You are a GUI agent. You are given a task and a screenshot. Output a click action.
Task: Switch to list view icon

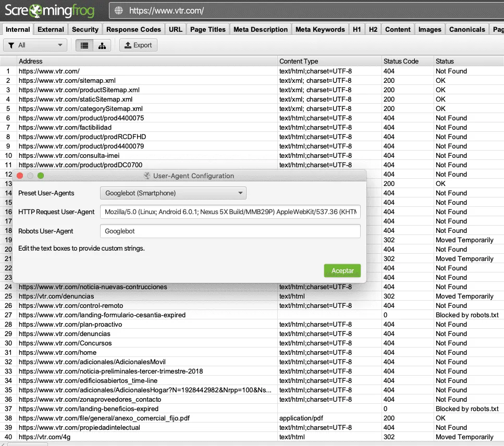pos(84,45)
